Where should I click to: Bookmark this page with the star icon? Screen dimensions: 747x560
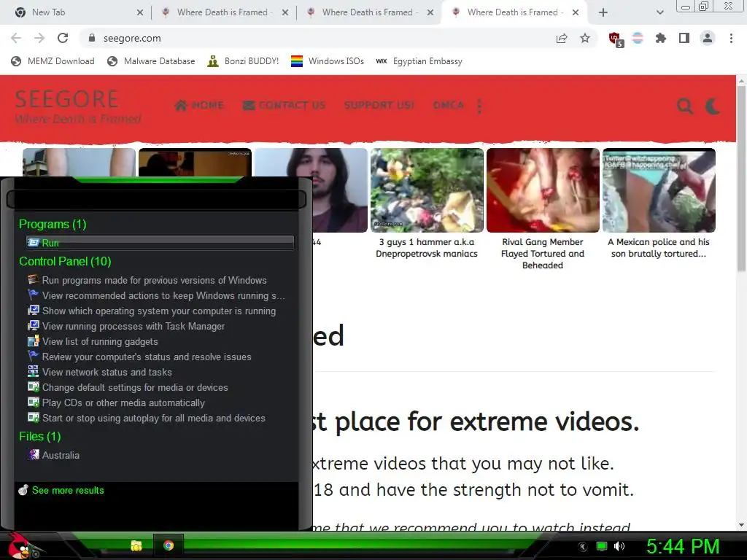pyautogui.click(x=585, y=38)
